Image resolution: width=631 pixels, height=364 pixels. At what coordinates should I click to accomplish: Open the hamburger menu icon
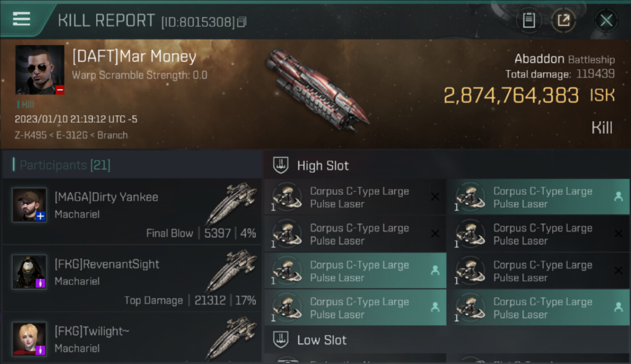pyautogui.click(x=21, y=19)
